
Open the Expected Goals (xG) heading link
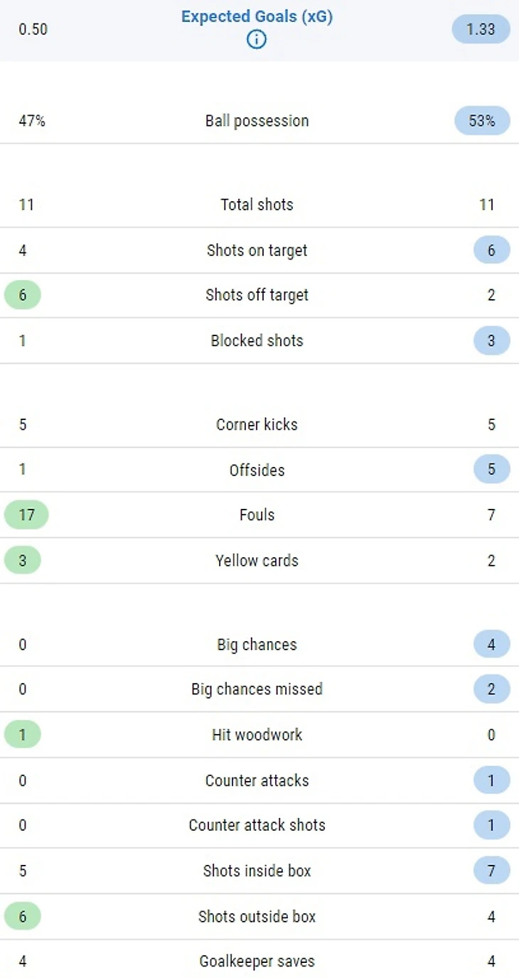click(x=257, y=17)
